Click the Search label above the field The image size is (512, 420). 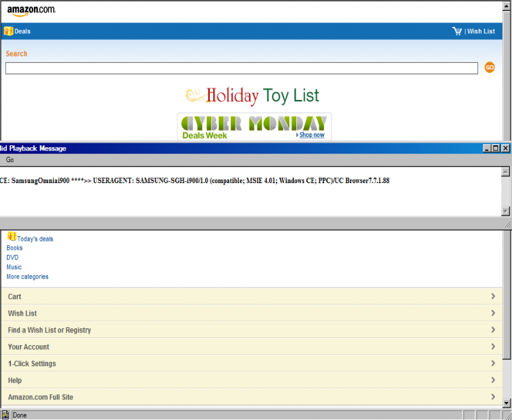pos(17,54)
